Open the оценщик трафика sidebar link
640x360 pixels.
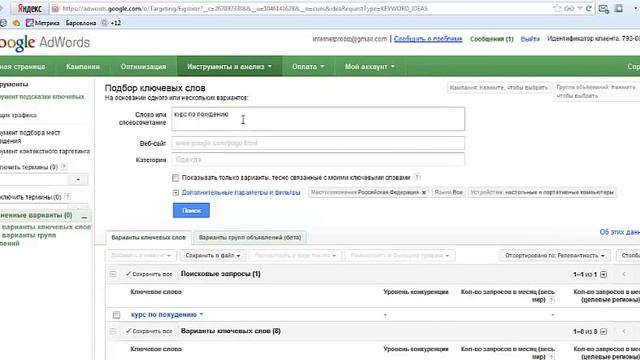pyautogui.click(x=18, y=115)
